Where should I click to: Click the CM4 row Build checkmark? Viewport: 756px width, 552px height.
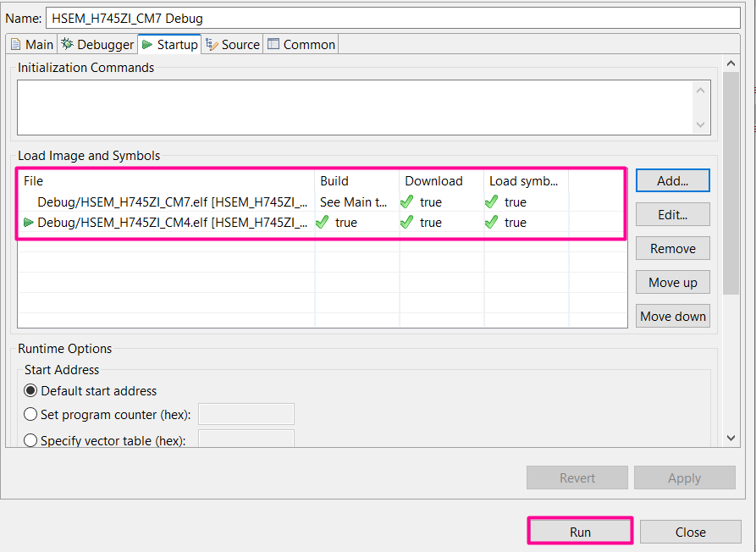point(322,222)
